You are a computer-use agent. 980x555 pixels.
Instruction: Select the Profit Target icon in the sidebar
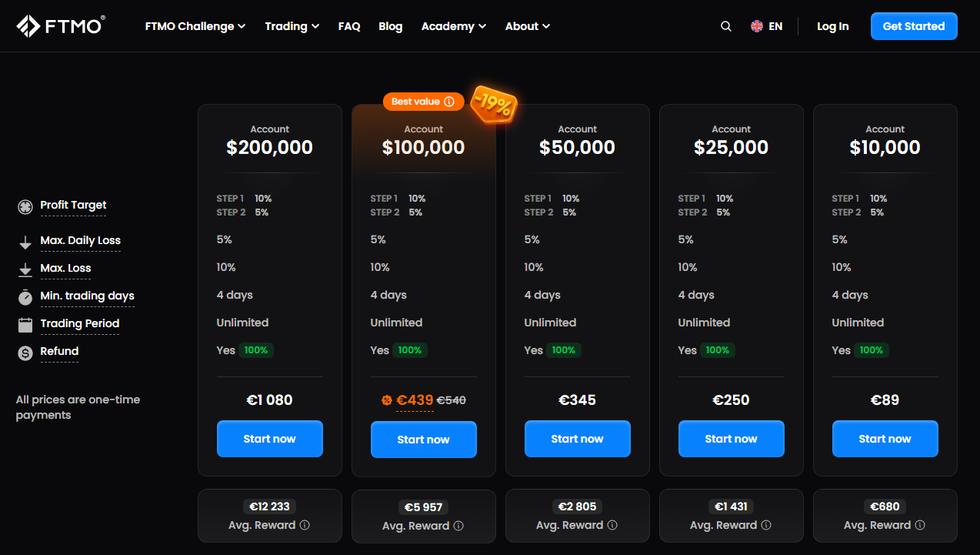tap(23, 206)
